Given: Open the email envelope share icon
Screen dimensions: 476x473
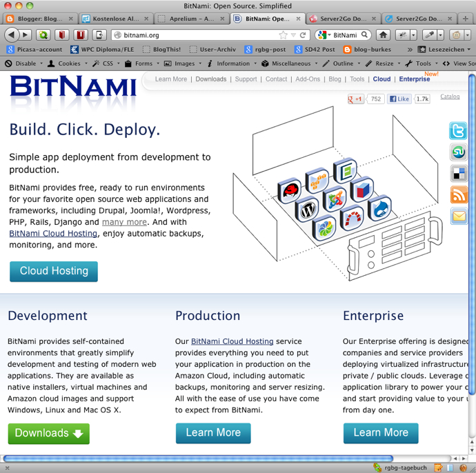Looking at the screenshot, I should pyautogui.click(x=458, y=216).
